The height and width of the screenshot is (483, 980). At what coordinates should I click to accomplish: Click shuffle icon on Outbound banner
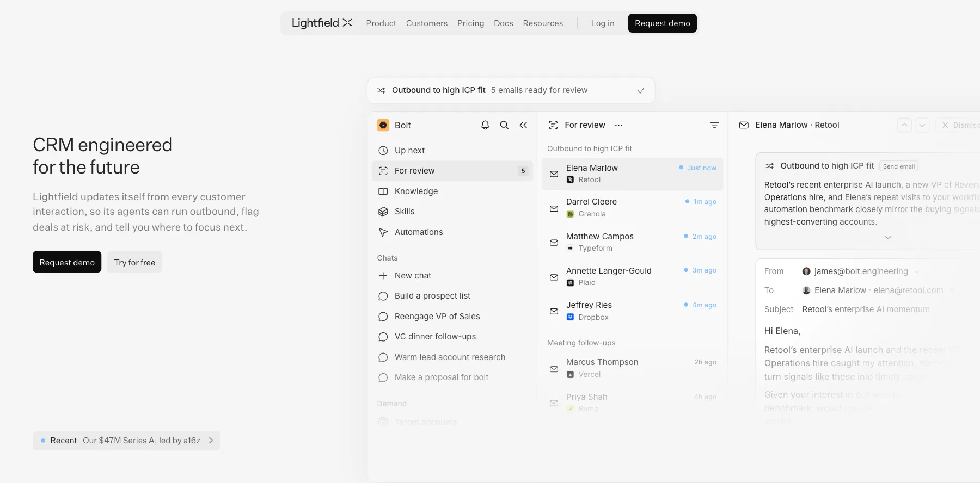[381, 90]
